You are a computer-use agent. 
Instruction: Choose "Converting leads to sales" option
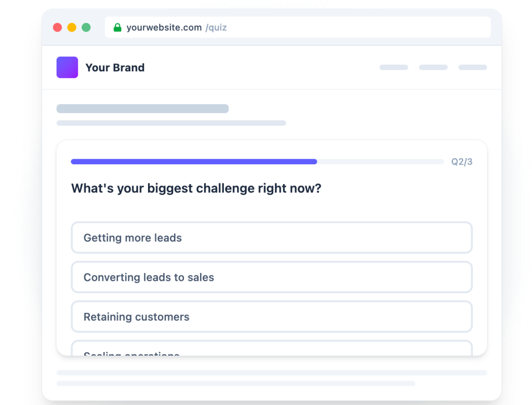[272, 277]
